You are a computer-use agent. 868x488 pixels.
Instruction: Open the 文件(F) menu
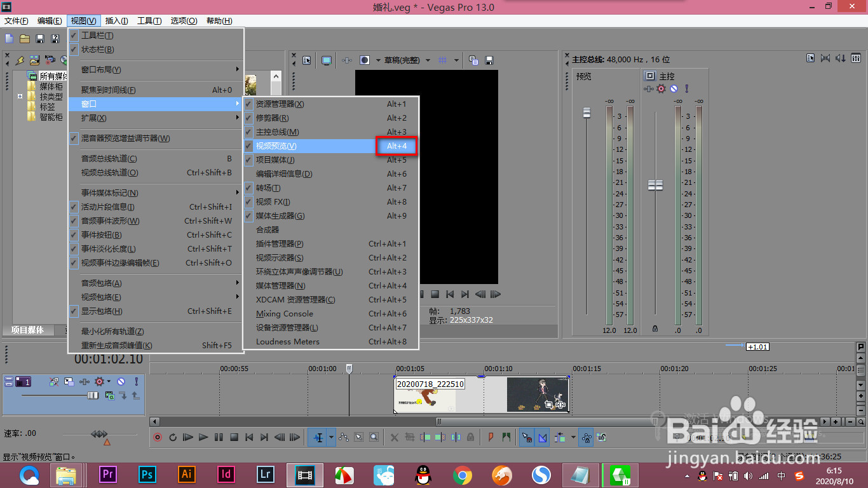(x=16, y=21)
